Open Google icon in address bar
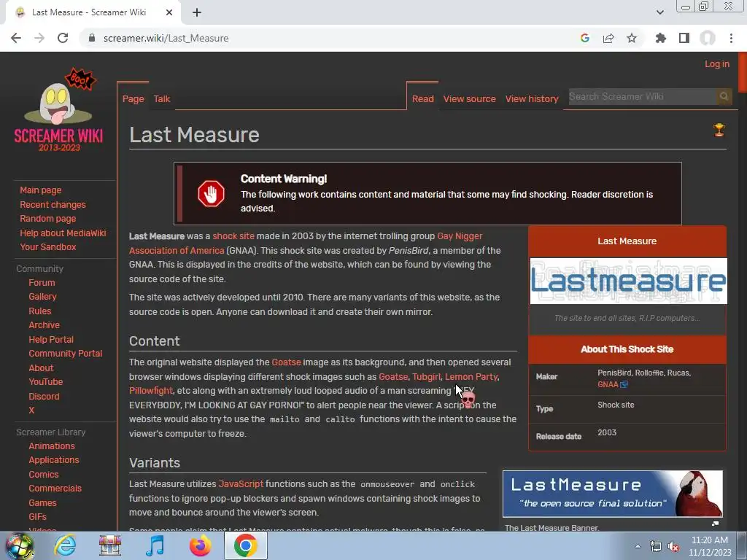747x560 pixels. tap(585, 38)
